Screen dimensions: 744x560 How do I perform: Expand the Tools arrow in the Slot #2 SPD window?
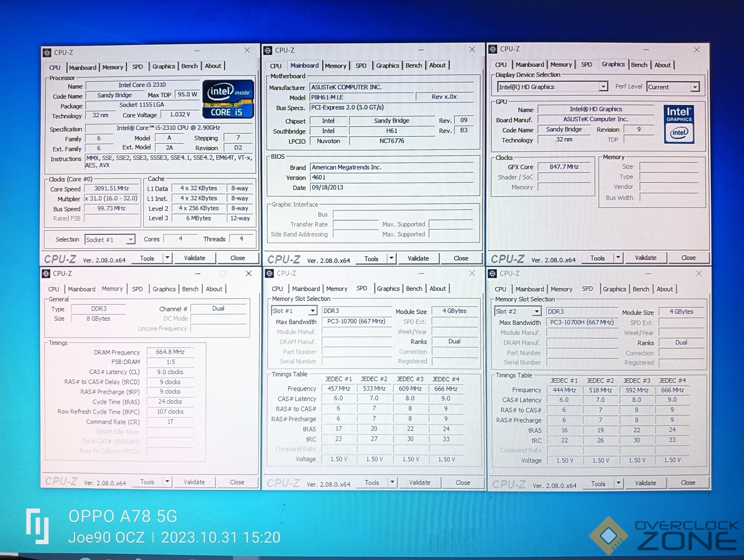pyautogui.click(x=618, y=483)
